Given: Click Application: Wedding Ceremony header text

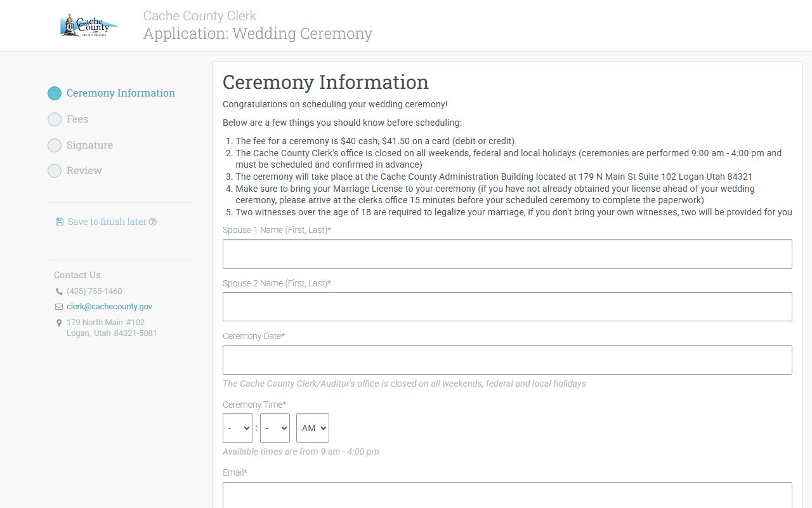Looking at the screenshot, I should point(258,33).
